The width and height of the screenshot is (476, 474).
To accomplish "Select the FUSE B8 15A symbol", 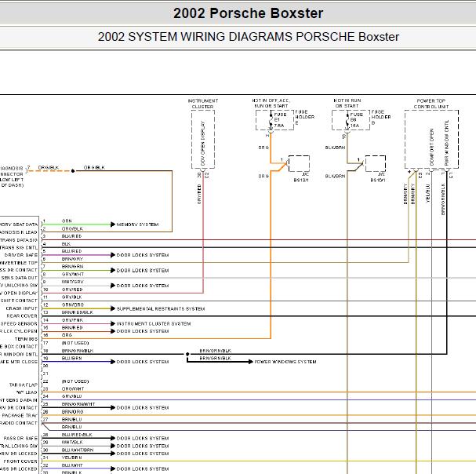I will coord(351,120).
